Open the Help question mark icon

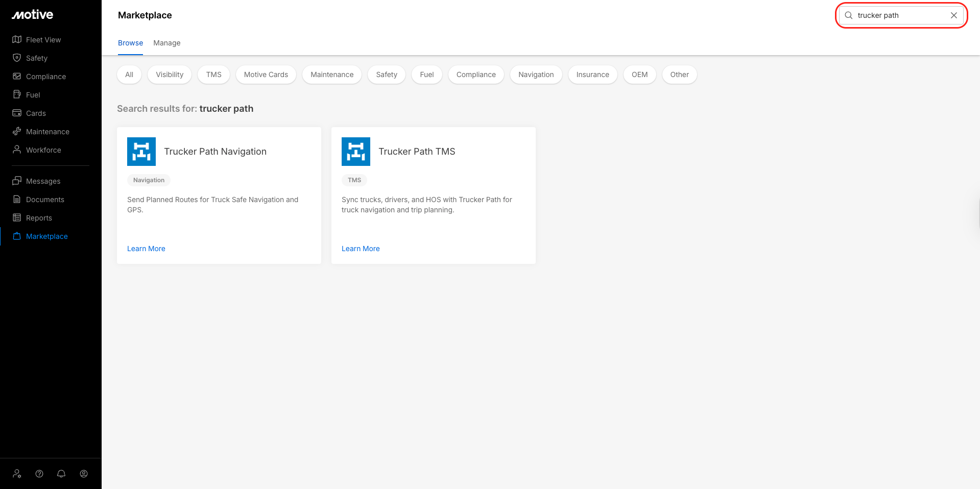tap(39, 474)
